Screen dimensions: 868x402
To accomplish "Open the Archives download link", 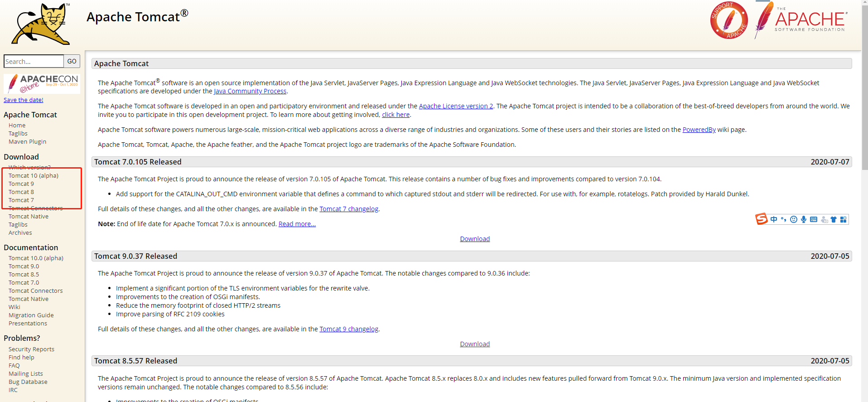I will coord(20,232).
